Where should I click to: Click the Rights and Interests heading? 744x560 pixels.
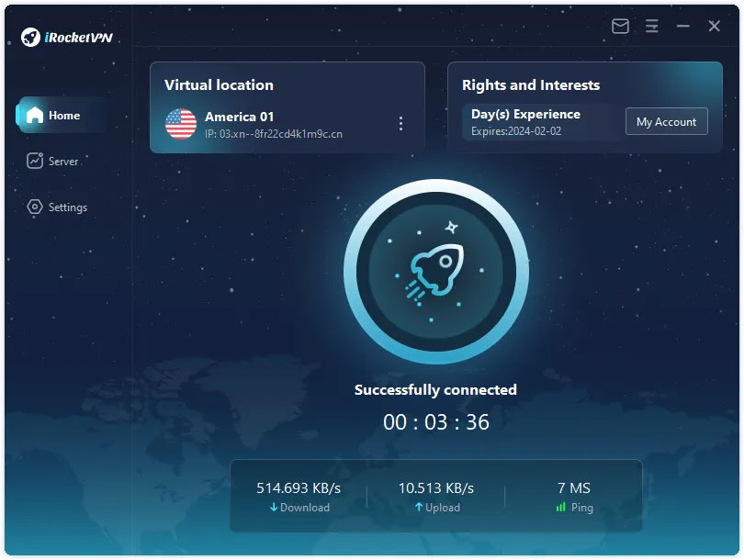tap(531, 84)
